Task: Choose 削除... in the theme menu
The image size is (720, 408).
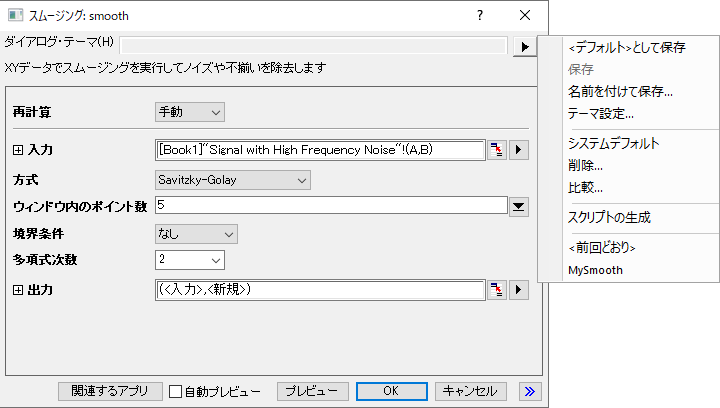Action: (x=585, y=165)
